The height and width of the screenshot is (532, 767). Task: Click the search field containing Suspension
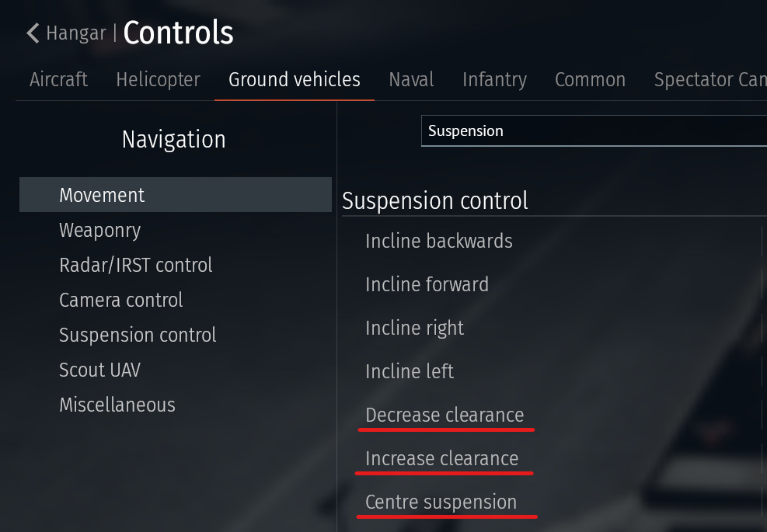tap(591, 131)
